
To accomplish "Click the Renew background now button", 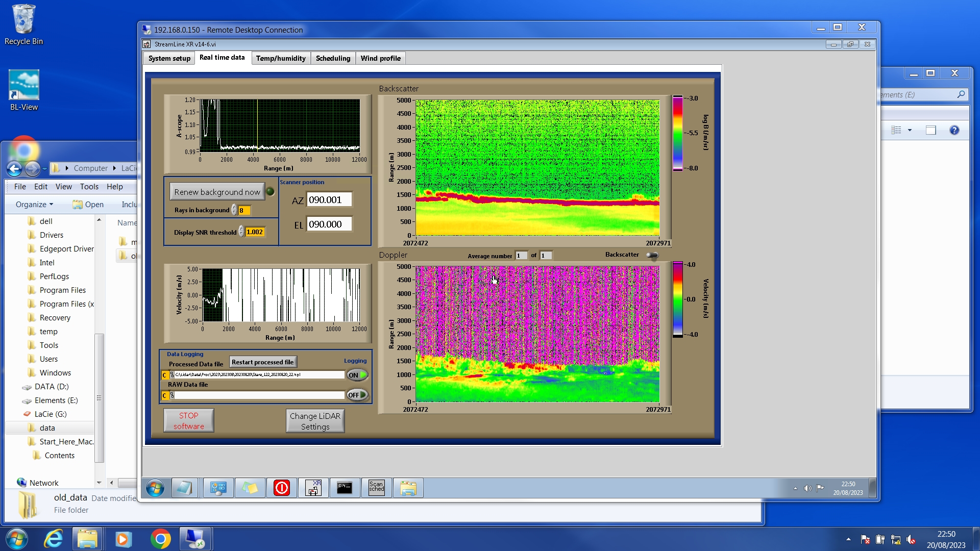I will point(217,192).
